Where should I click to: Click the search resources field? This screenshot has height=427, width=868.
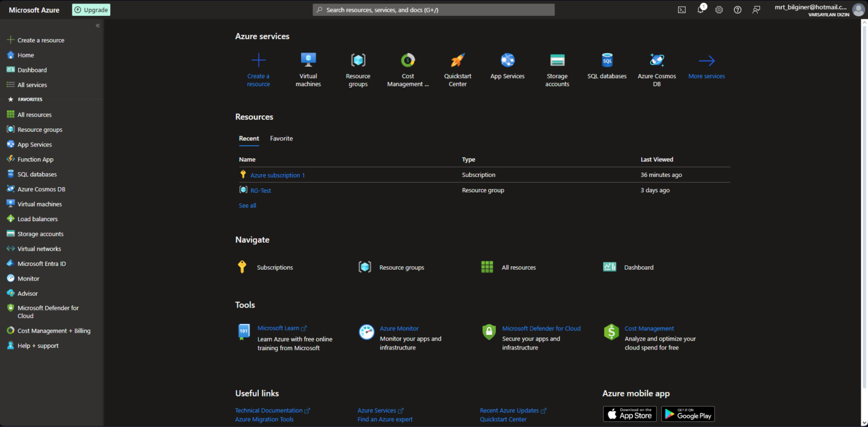click(x=433, y=10)
